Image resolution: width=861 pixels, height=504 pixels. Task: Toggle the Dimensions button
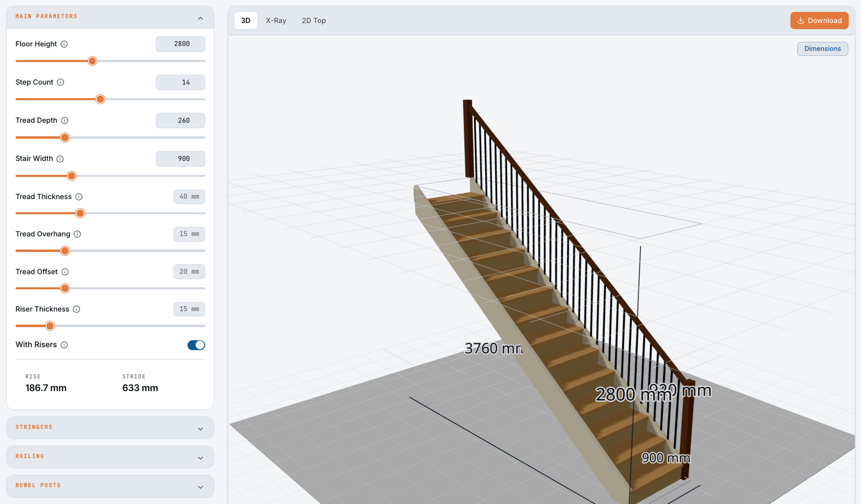pyautogui.click(x=822, y=49)
